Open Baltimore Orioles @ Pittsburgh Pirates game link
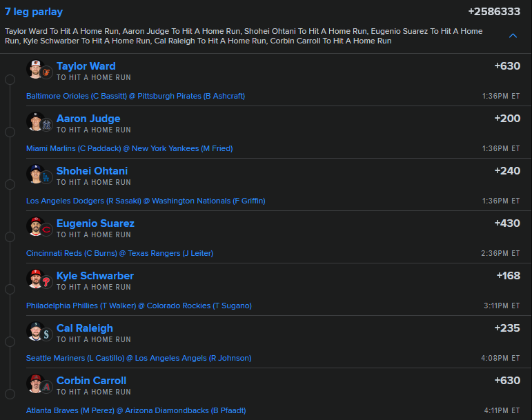 135,96
